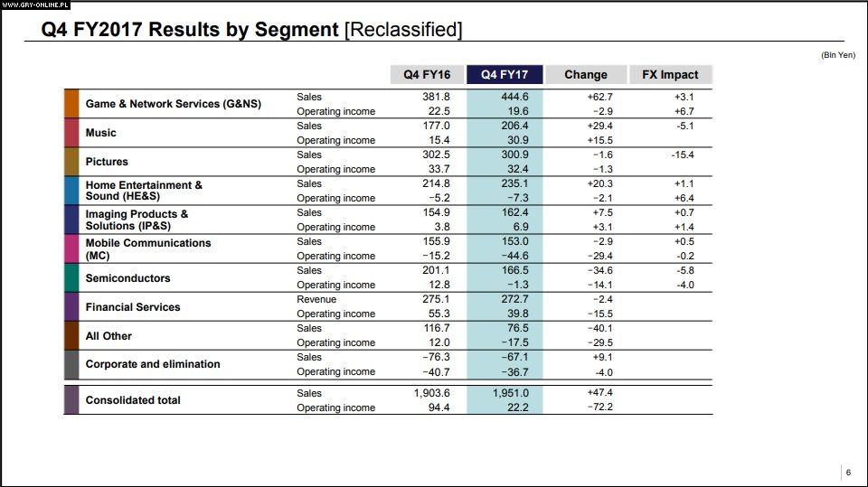Click the FX Impact column header
The width and height of the screenshot is (868, 487).
pyautogui.click(x=670, y=75)
